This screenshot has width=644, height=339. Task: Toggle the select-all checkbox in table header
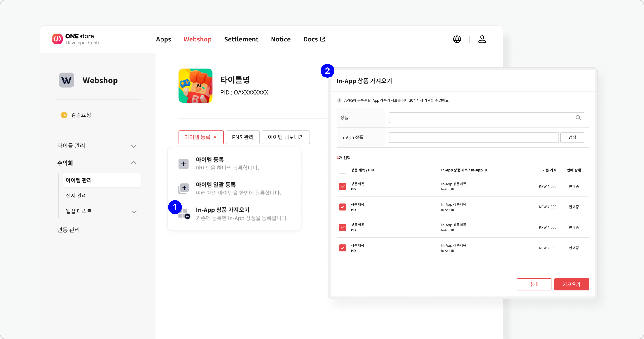tap(342, 170)
